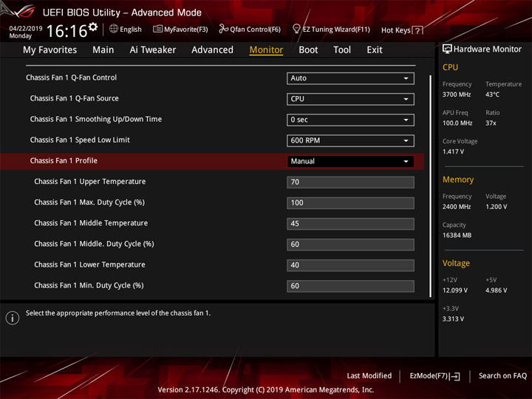Click the info icon in help area
This screenshot has width=532, height=399.
click(x=13, y=318)
